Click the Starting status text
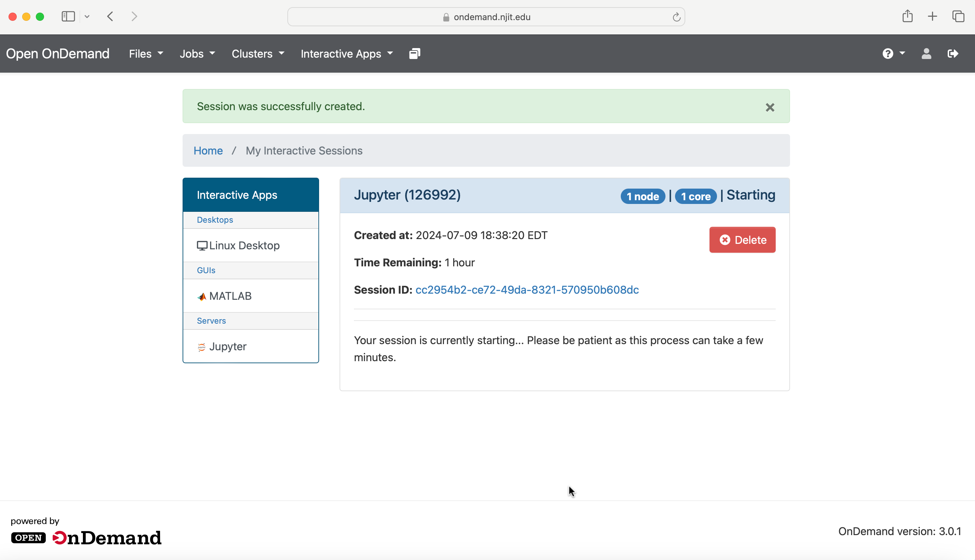Image resolution: width=975 pixels, height=560 pixels. tap(751, 195)
